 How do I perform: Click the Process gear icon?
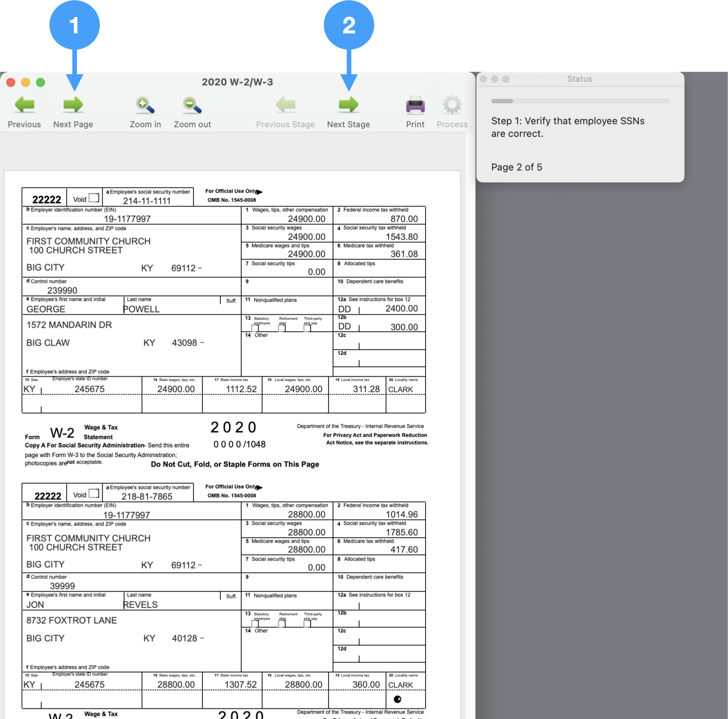[x=452, y=105]
